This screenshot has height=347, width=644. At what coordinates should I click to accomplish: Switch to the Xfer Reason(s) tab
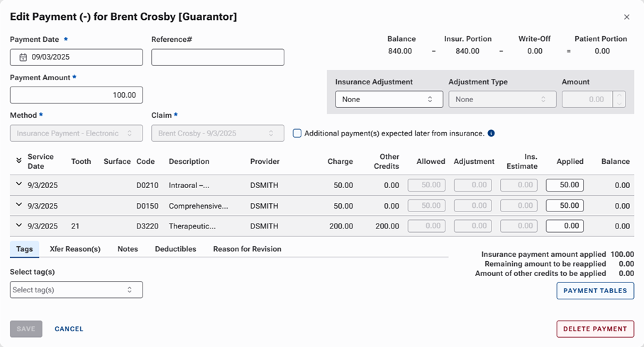[x=75, y=249]
